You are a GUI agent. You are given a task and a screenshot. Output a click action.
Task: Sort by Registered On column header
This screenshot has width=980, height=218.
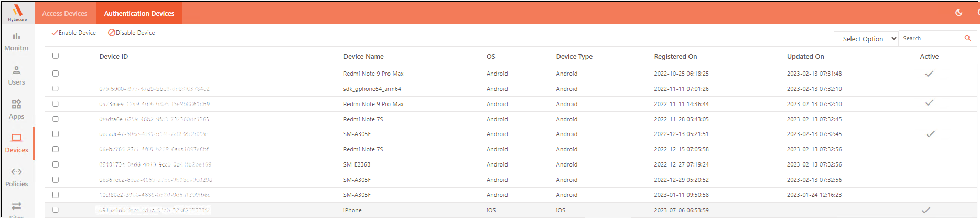tap(675, 57)
